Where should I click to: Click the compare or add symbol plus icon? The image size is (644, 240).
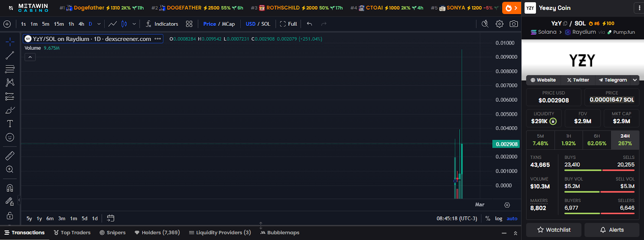[x=7, y=24]
